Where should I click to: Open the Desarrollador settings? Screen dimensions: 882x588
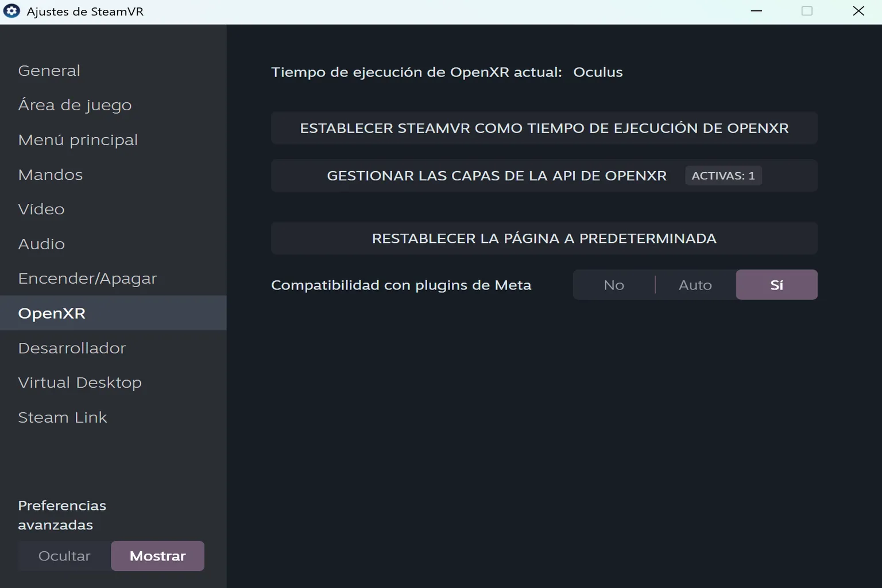[113, 348]
